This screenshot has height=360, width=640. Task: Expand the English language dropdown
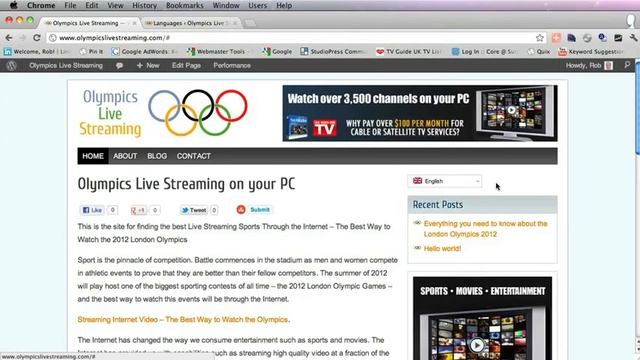pos(445,181)
